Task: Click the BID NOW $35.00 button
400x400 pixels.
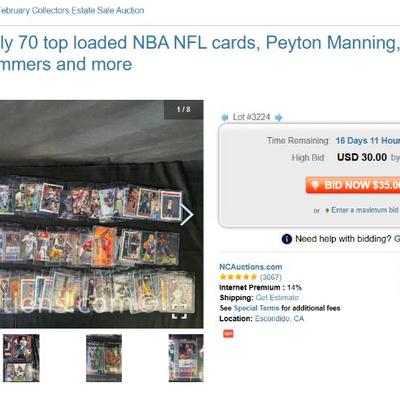Action: (x=353, y=185)
